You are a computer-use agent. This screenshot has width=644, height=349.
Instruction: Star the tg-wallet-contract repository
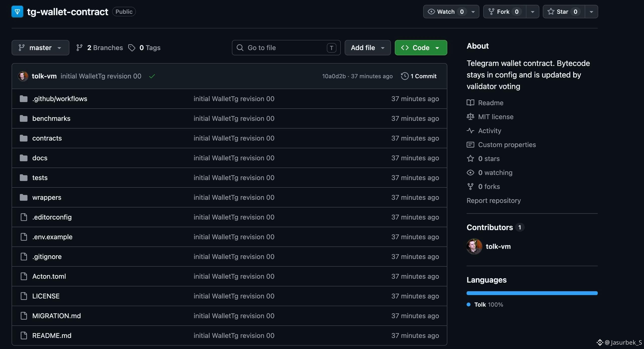[x=564, y=12]
